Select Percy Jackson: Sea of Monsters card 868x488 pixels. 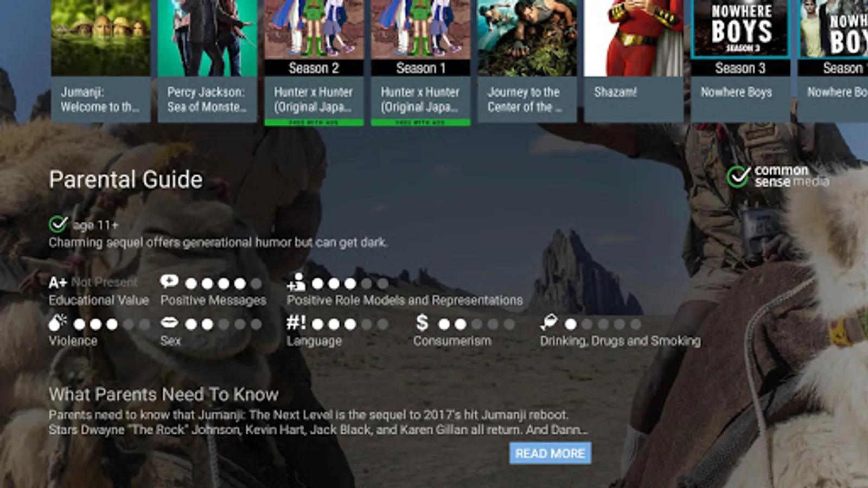[207, 61]
